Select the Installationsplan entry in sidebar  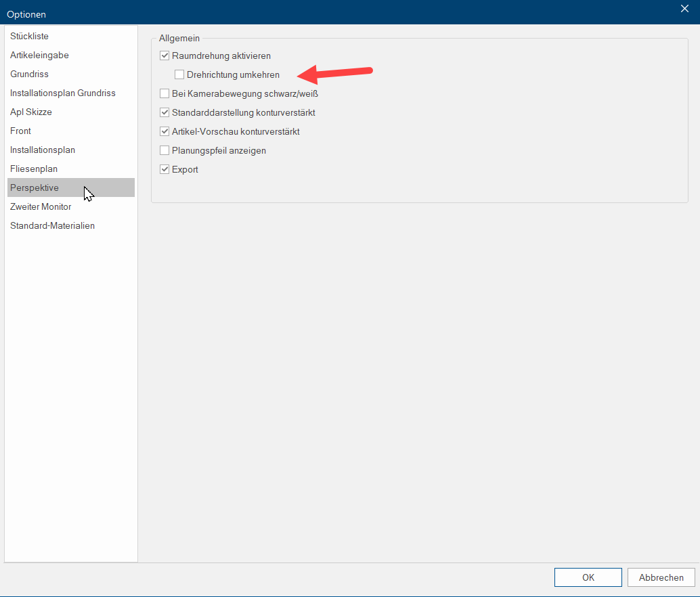42,150
